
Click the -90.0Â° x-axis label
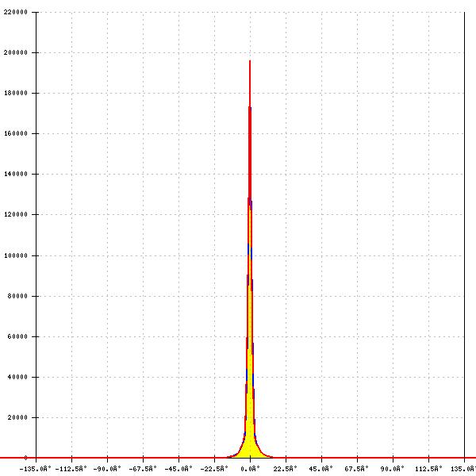tap(107, 469)
